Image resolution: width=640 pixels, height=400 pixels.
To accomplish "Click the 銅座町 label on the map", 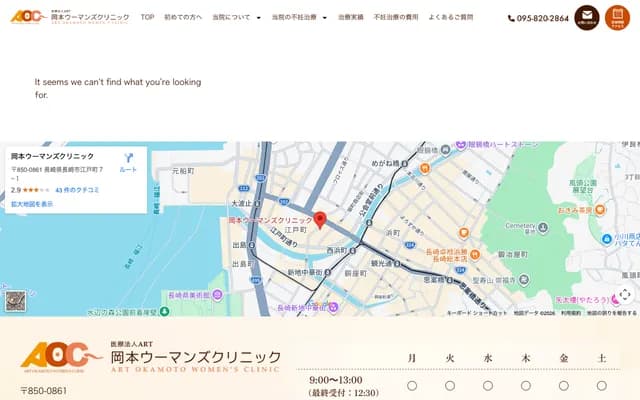I will [356, 273].
